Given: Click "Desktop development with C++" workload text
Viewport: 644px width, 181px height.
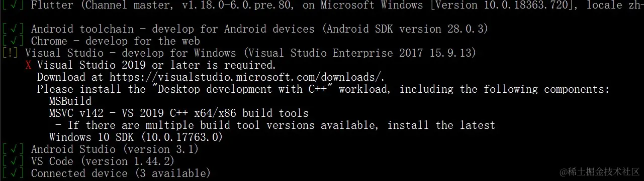Looking at the screenshot, I should pyautogui.click(x=238, y=89).
